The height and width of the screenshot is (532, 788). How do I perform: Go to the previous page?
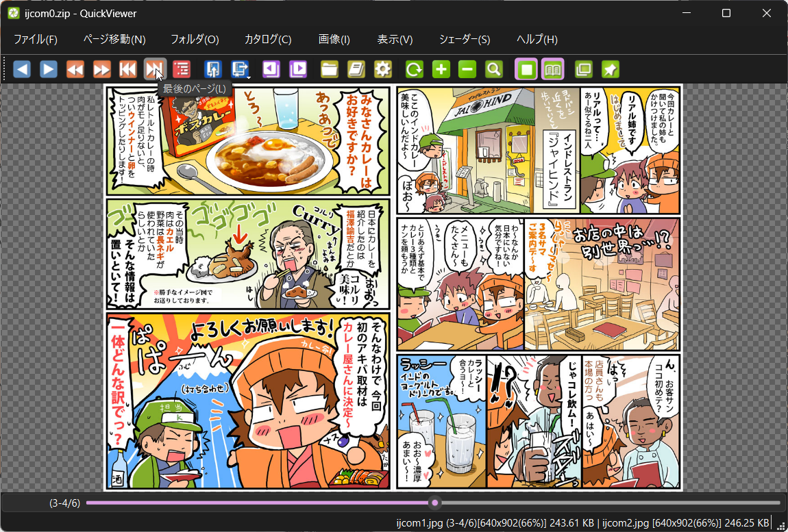pos(21,69)
